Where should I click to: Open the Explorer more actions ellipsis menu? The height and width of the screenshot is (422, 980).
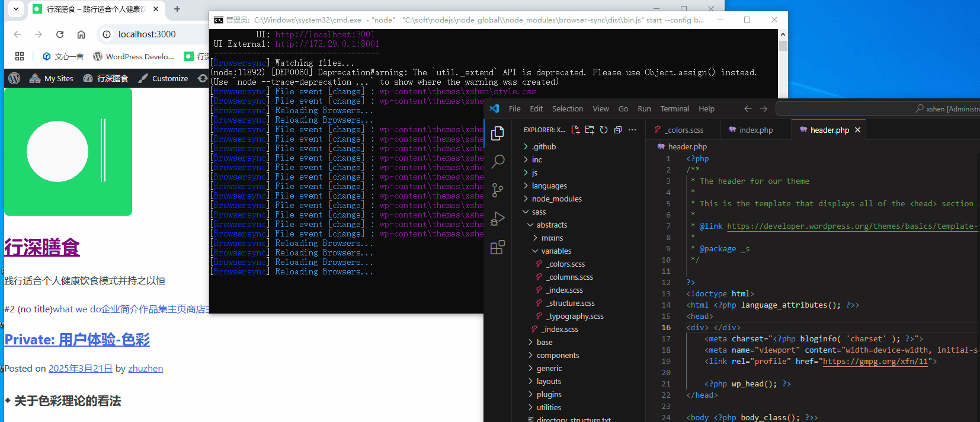[632, 130]
